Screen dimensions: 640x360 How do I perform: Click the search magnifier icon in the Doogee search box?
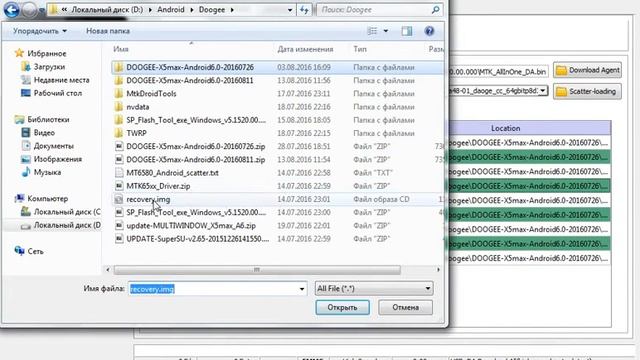[436, 10]
